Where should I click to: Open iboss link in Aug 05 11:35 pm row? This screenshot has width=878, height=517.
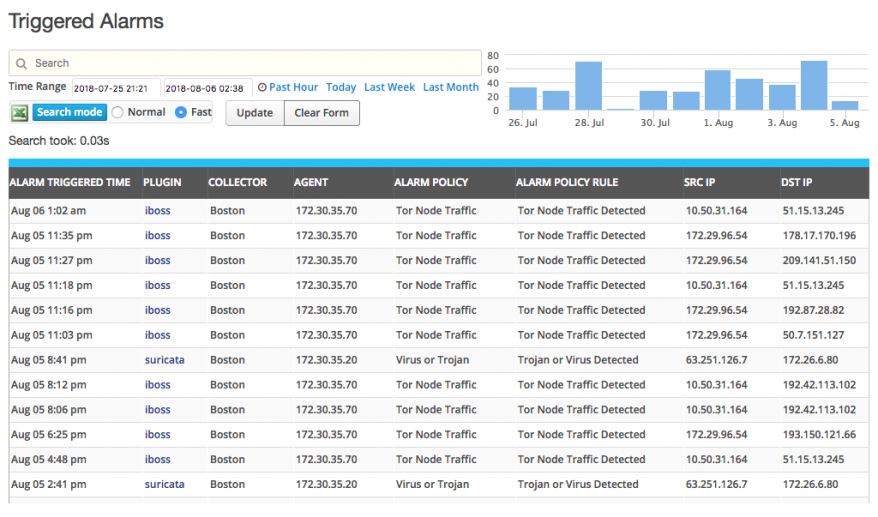click(x=157, y=235)
